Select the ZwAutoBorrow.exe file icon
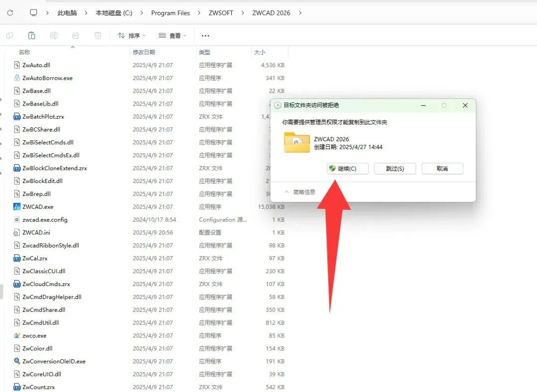 pos(17,78)
